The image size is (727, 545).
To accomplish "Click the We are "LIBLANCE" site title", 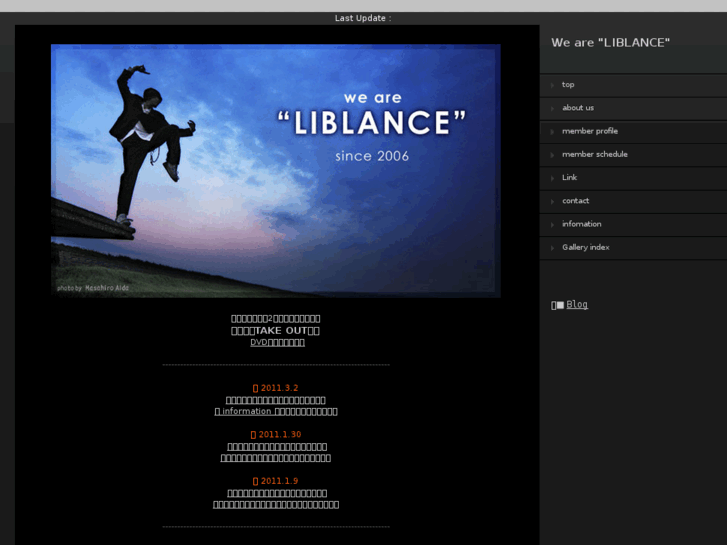I will tap(610, 43).
